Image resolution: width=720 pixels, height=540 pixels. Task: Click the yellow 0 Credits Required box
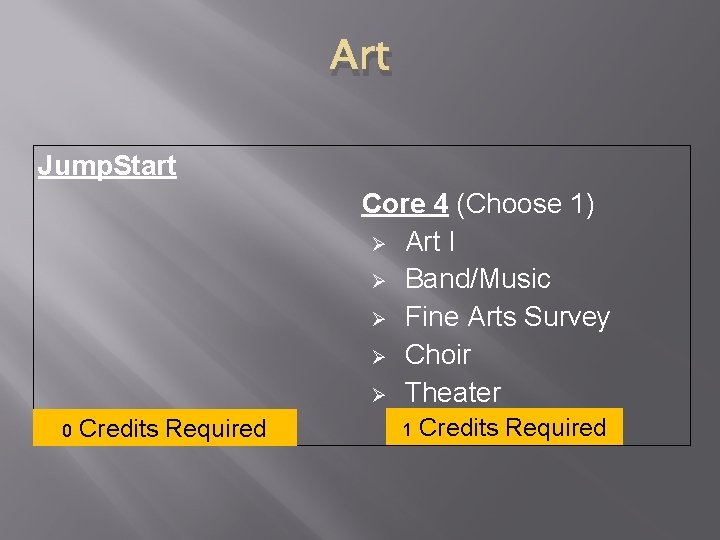coord(165,428)
